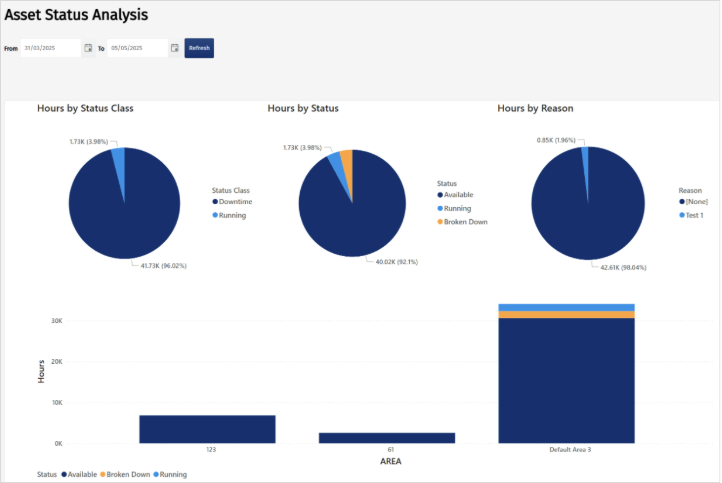
Task: Click the bar for area 61
Action: tap(387, 438)
